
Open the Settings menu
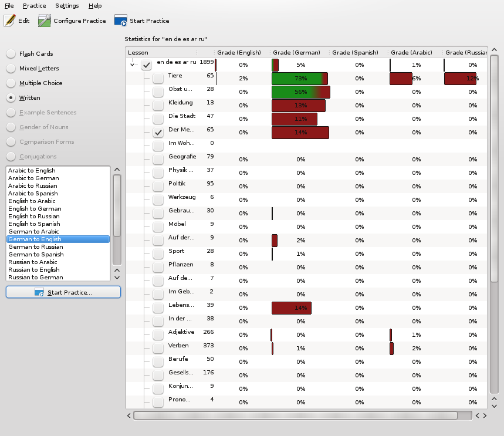pos(67,5)
